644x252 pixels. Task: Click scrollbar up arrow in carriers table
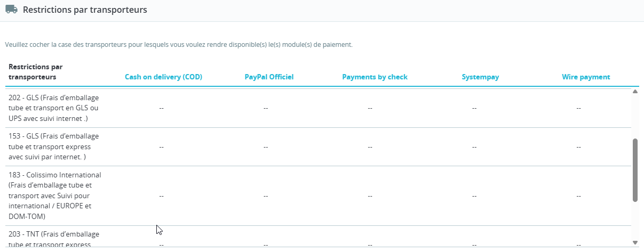click(x=635, y=92)
